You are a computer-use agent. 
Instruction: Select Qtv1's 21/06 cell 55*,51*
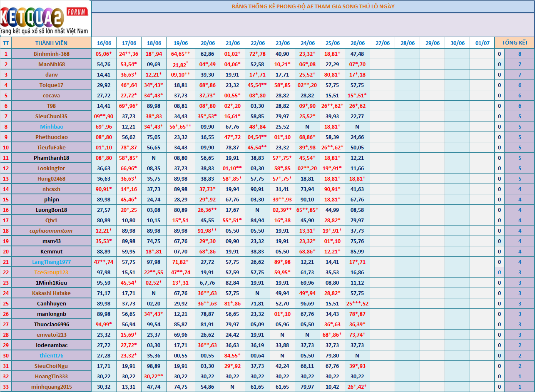(x=232, y=220)
